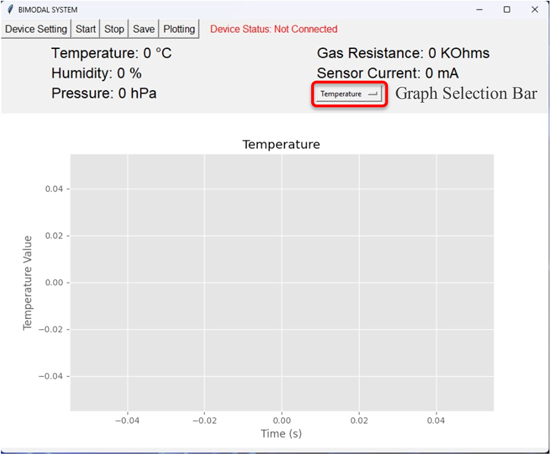Save the recorded data
The width and height of the screenshot is (550, 454).
(x=143, y=29)
